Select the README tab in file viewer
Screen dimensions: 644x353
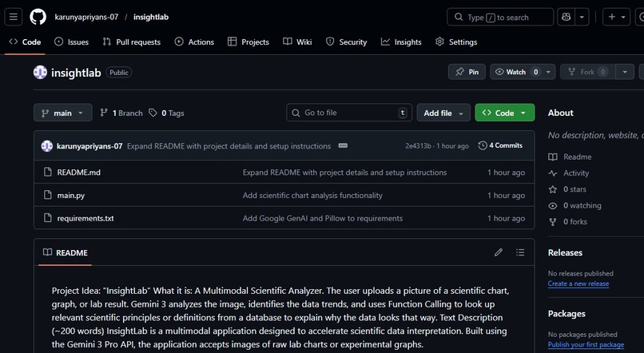tap(66, 252)
